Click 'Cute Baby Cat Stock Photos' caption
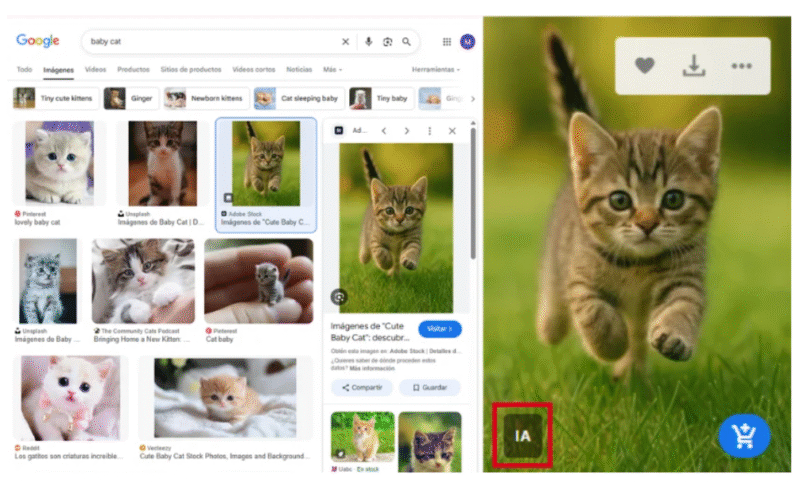Screen dimensions: 800x482 (224, 456)
